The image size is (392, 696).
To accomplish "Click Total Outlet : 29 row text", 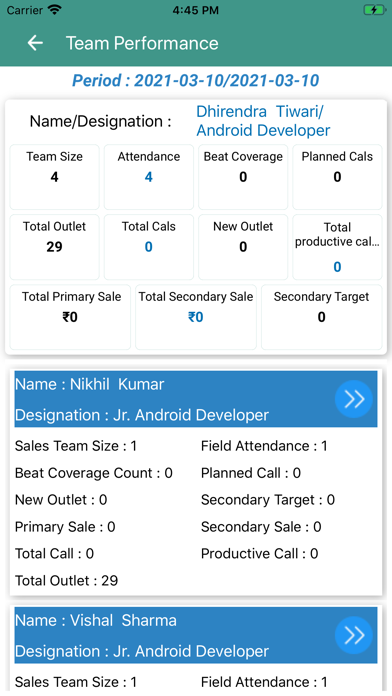I will click(x=67, y=581).
